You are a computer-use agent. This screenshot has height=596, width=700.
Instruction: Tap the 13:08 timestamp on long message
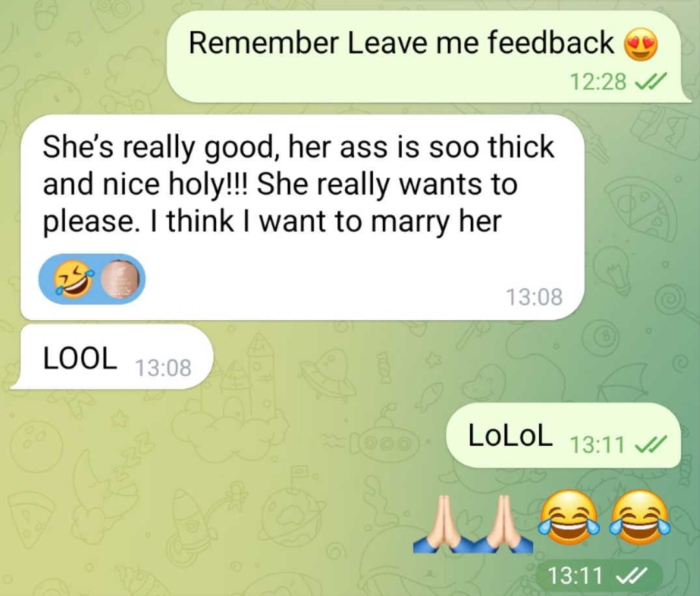point(534,297)
